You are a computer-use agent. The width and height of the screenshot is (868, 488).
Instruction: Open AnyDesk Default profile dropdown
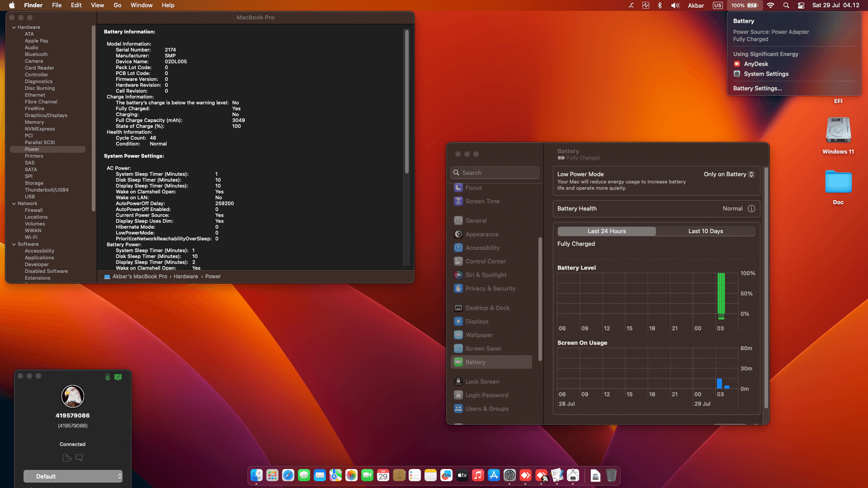point(73,476)
